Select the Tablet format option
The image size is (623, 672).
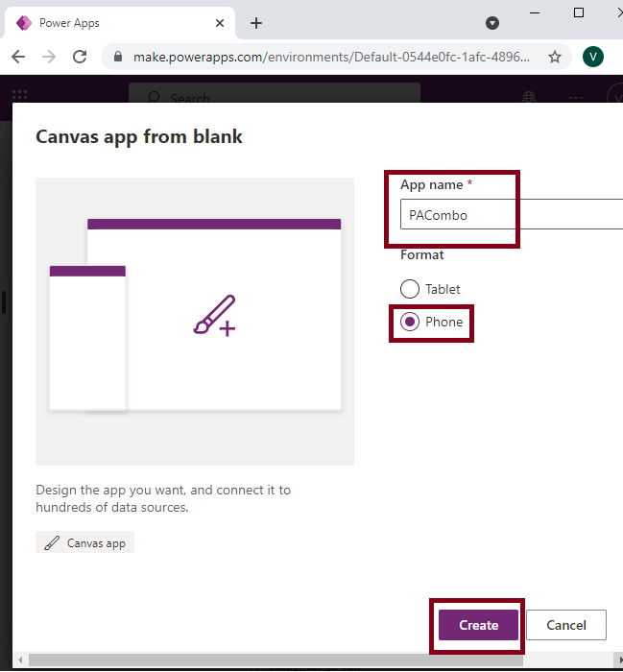[x=410, y=289]
